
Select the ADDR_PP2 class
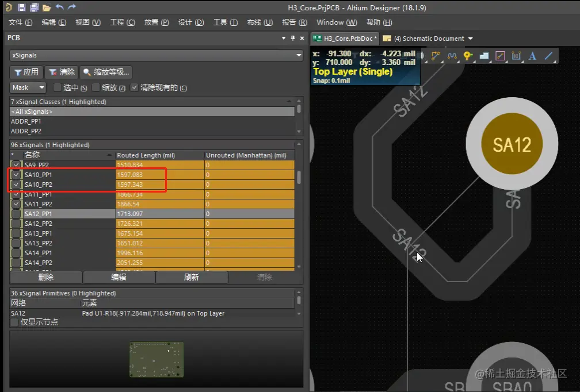(152, 131)
